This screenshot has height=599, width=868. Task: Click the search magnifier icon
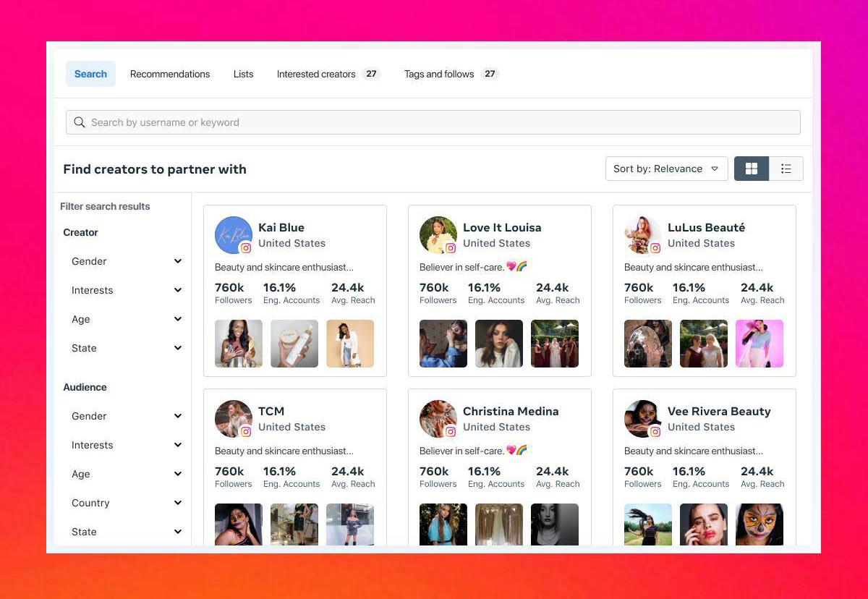[80, 122]
